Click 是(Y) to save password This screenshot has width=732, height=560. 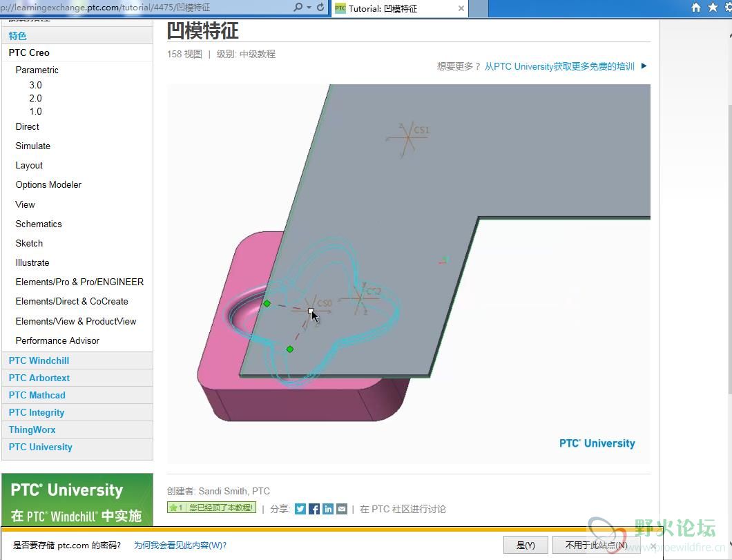click(x=526, y=545)
